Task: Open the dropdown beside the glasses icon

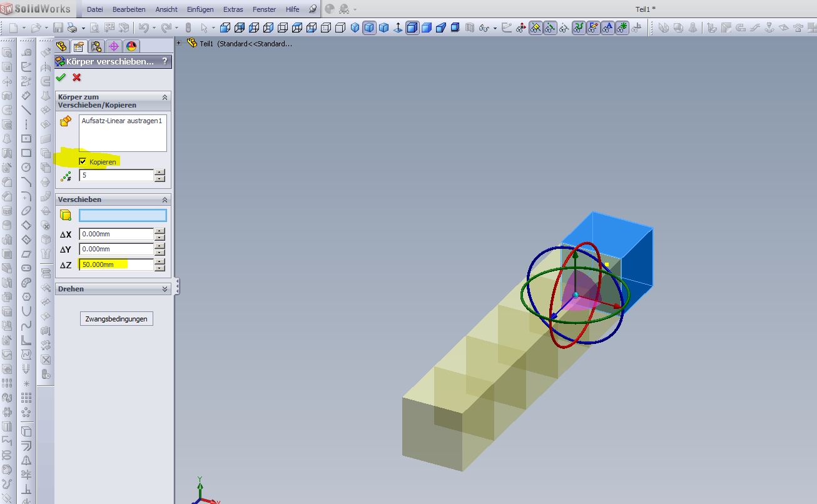Action: pos(495,28)
